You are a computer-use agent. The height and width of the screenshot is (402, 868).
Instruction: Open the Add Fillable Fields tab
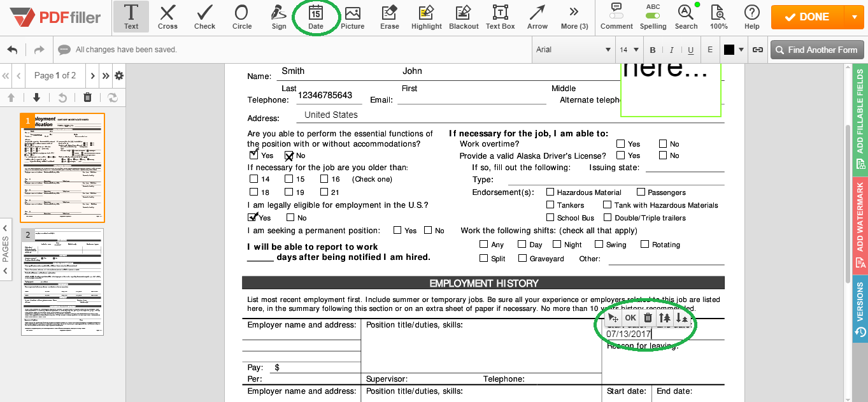coord(860,119)
